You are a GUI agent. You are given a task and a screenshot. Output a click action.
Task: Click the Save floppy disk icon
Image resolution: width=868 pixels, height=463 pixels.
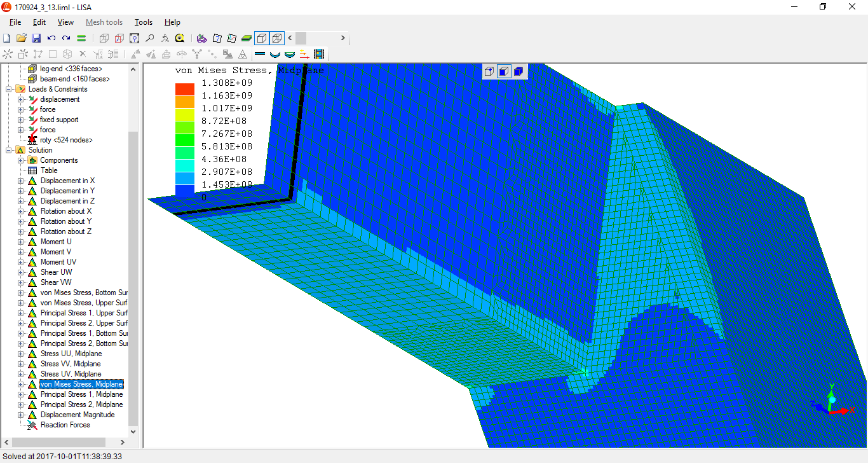(x=36, y=38)
